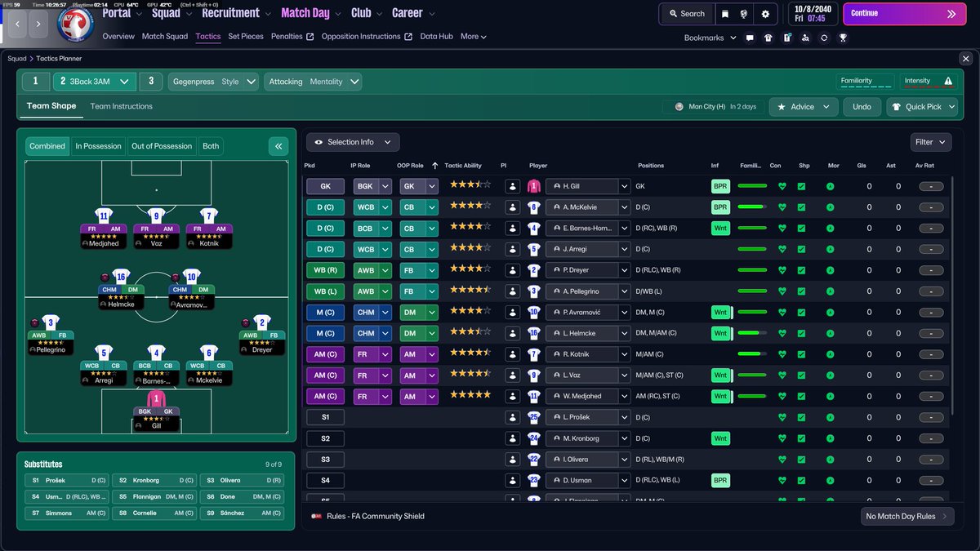980x551 pixels.
Task: Click Medjahed's shirt number 11 on pitch
Action: [x=104, y=216]
